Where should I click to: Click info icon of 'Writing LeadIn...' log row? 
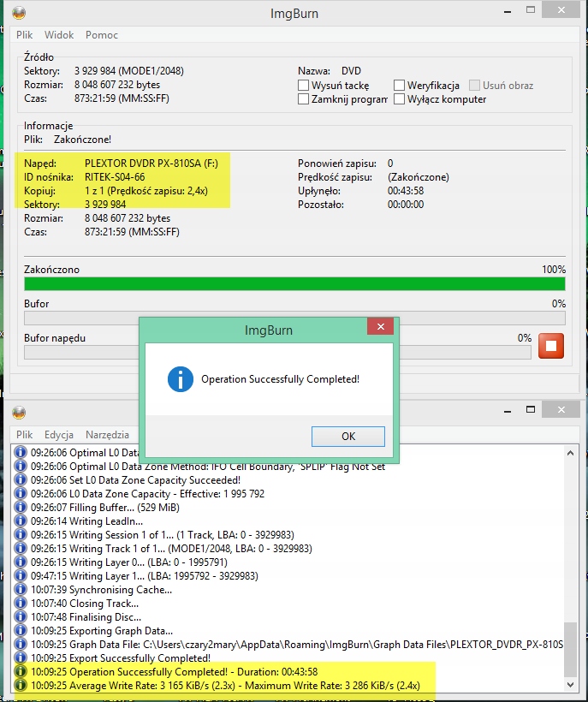21,521
